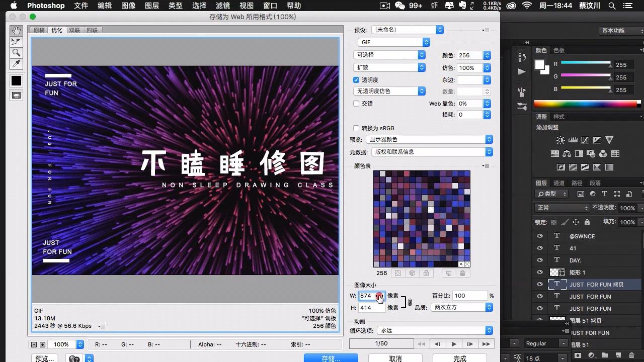
Task: Open the 颜色 256 count dropdown
Action: coord(487,55)
